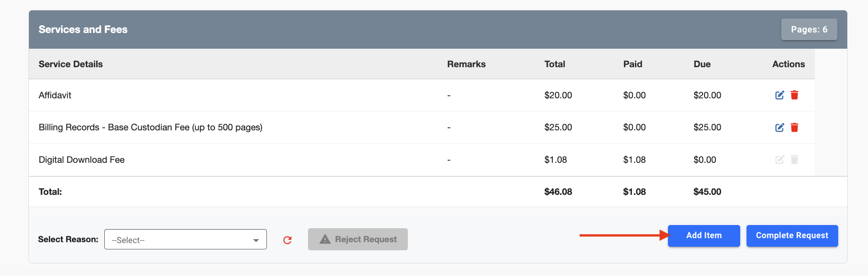The width and height of the screenshot is (868, 276).
Task: Delete the Billing Records fee row
Action: [x=794, y=128]
